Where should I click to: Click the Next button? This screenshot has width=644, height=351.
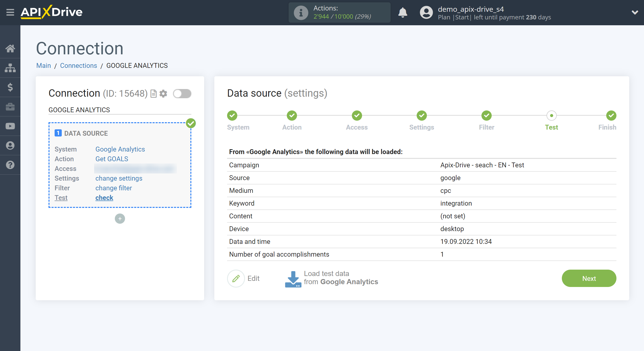[589, 278]
